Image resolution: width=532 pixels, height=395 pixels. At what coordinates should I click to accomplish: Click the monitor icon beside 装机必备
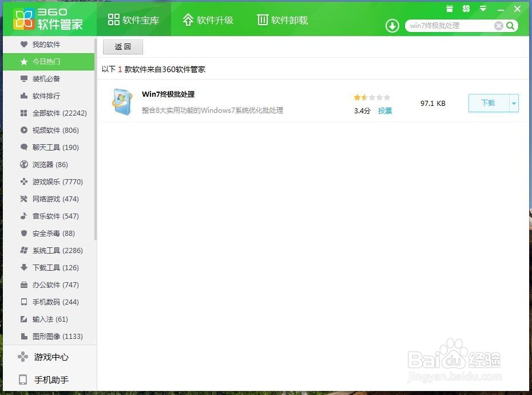24,79
